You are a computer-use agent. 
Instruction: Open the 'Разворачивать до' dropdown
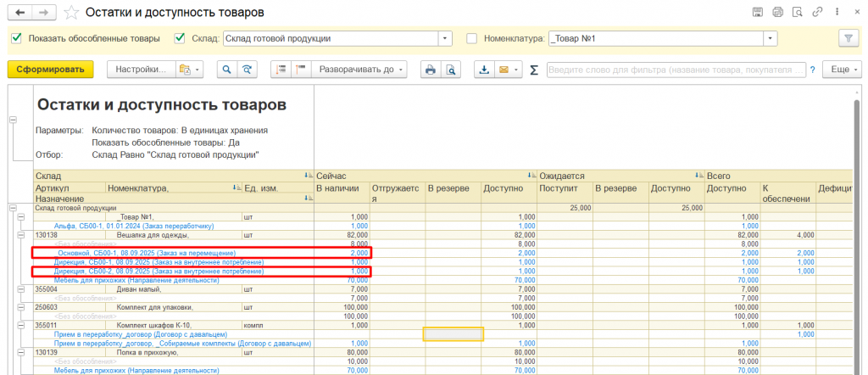click(359, 70)
